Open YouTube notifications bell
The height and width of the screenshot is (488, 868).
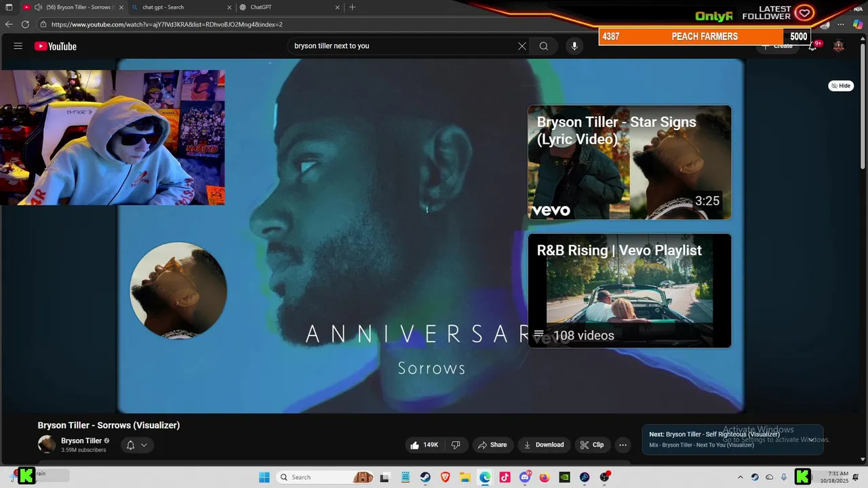(812, 46)
